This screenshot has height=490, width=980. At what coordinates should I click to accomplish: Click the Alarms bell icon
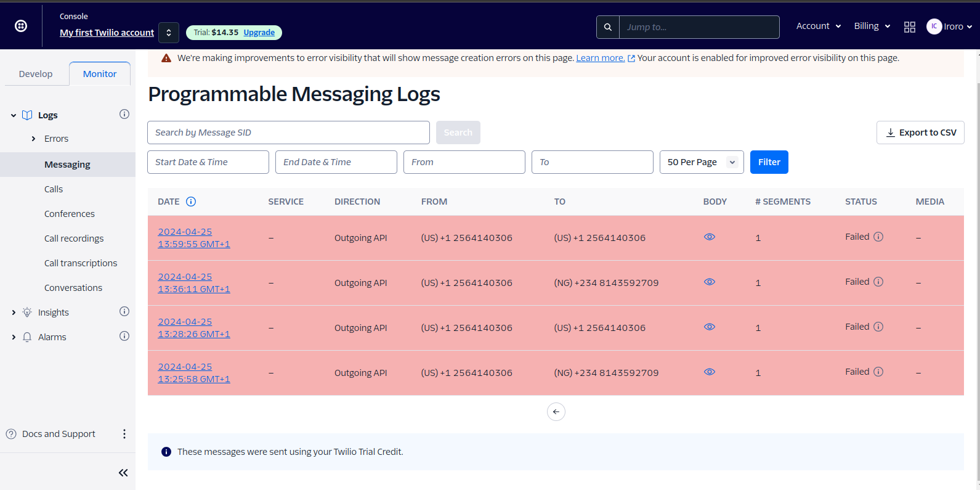point(27,337)
